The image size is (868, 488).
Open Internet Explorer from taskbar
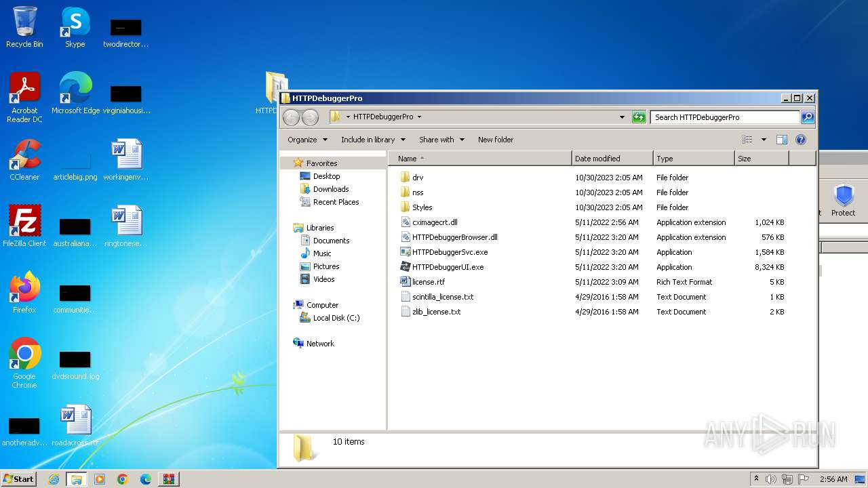point(54,479)
